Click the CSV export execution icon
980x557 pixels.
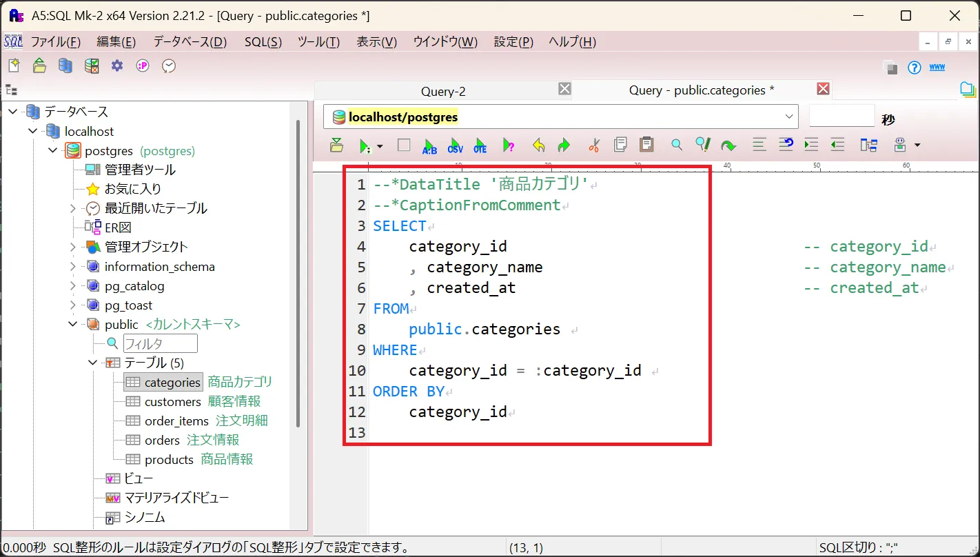tap(456, 145)
